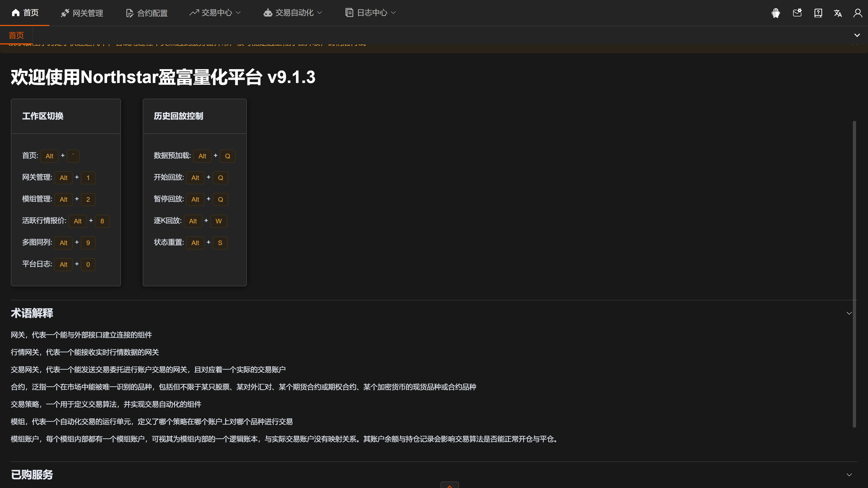The image size is (868, 488).
Task: Click the Alt key in 逐K回放 row
Action: pos(193,221)
